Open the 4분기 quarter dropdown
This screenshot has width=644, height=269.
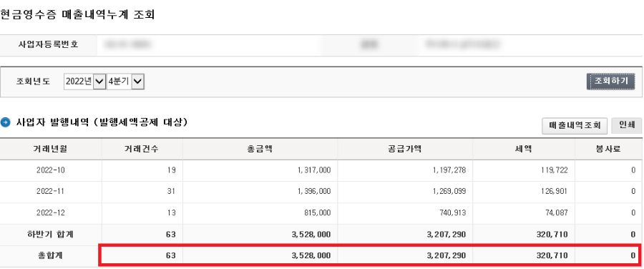[125, 82]
